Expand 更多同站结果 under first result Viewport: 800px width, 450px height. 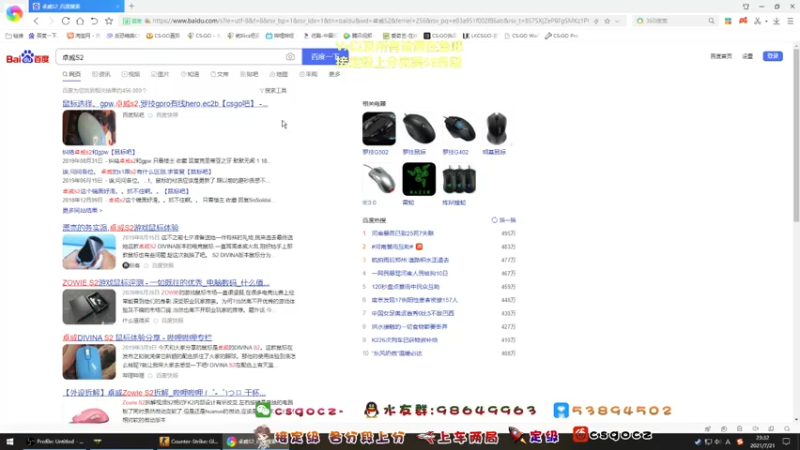coord(82,210)
